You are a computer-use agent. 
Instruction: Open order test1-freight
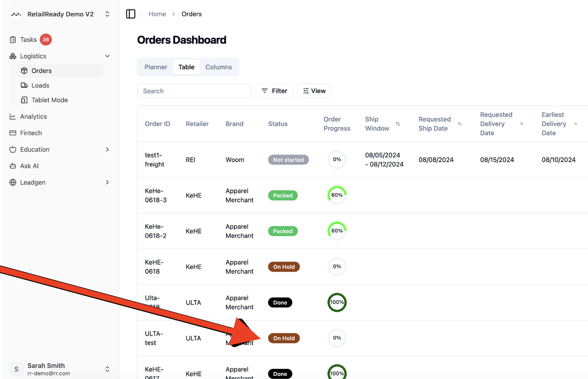(x=155, y=160)
